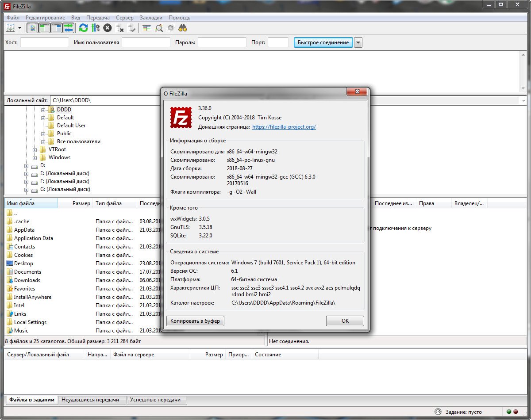531x420 pixels.
Task: Open the Site Manager icon
Action: click(x=10, y=28)
